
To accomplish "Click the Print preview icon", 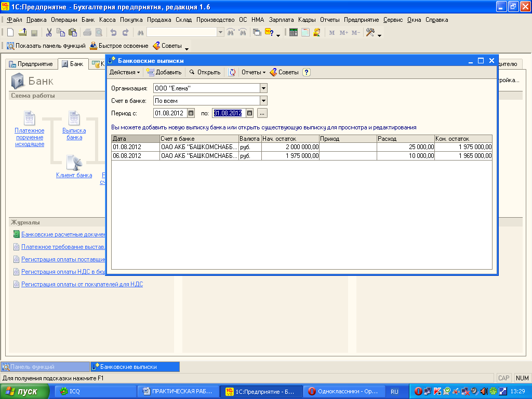I will pos(99,33).
